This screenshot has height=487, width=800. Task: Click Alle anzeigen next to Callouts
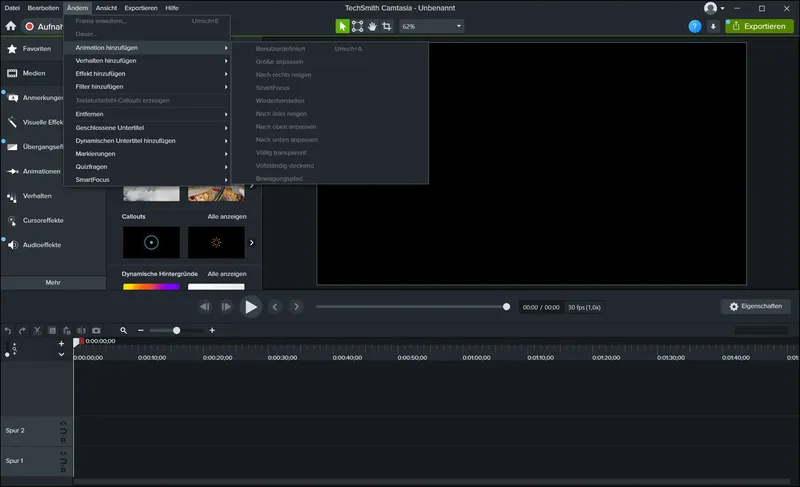(227, 216)
